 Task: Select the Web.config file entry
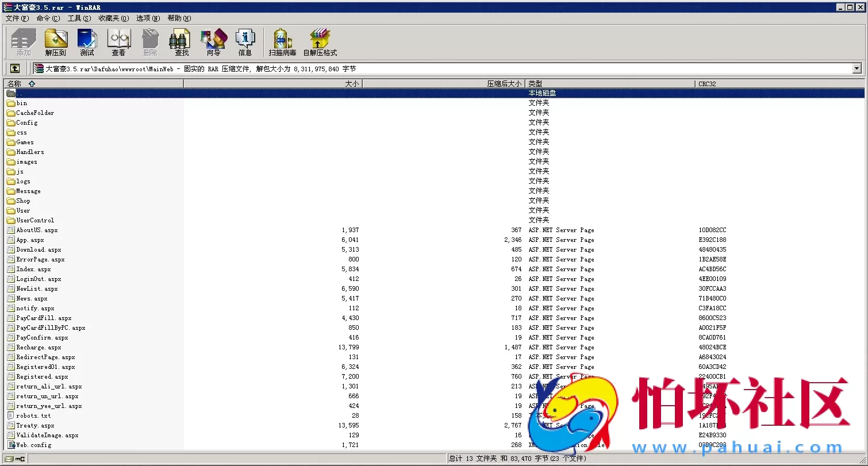click(x=33, y=445)
